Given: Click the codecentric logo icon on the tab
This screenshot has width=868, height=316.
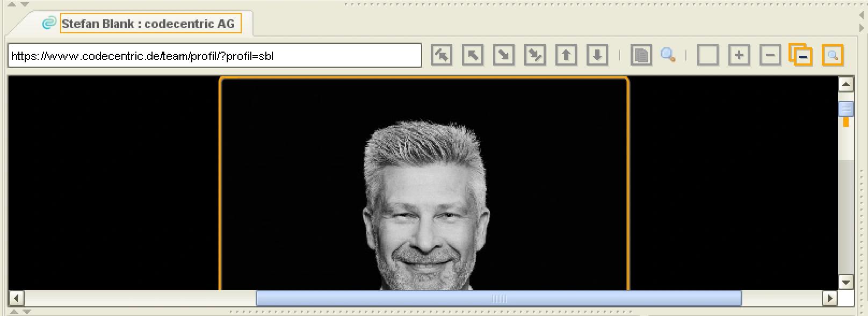Looking at the screenshot, I should (49, 24).
